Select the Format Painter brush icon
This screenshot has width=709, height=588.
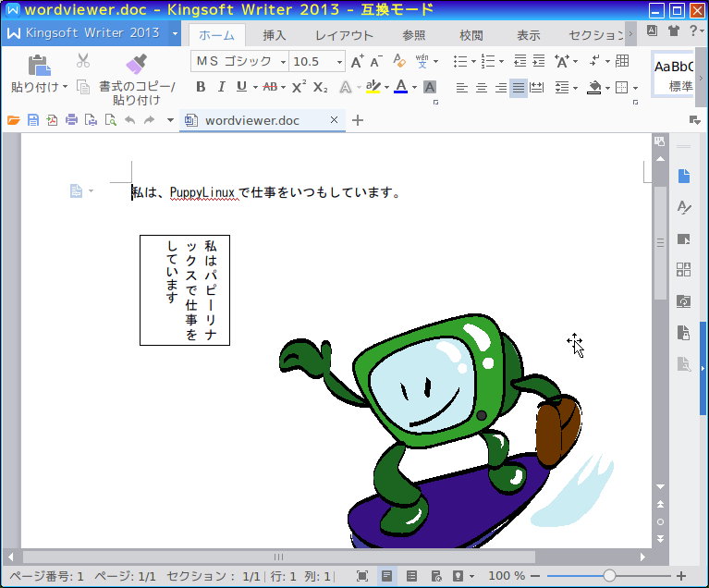coord(136,64)
